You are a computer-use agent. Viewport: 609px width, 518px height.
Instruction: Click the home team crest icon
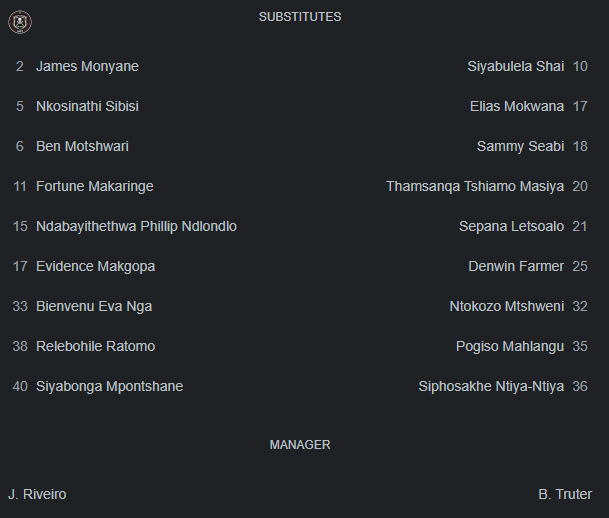point(19,22)
